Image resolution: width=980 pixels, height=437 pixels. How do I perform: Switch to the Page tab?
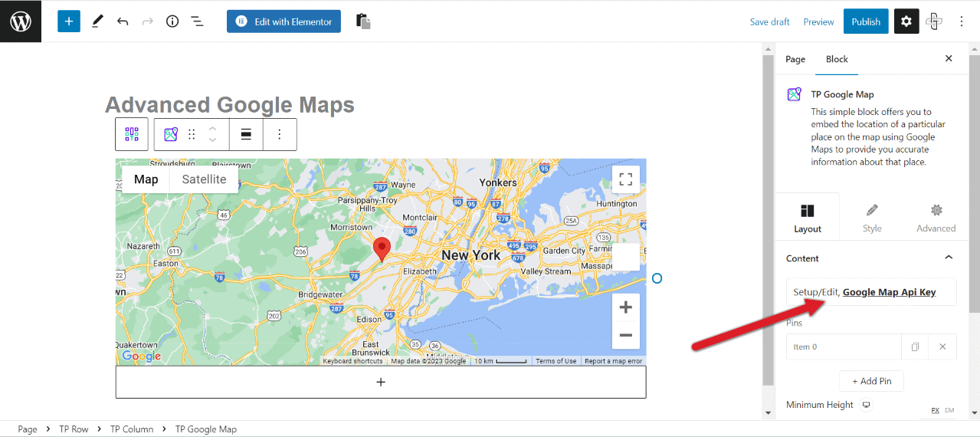point(795,59)
